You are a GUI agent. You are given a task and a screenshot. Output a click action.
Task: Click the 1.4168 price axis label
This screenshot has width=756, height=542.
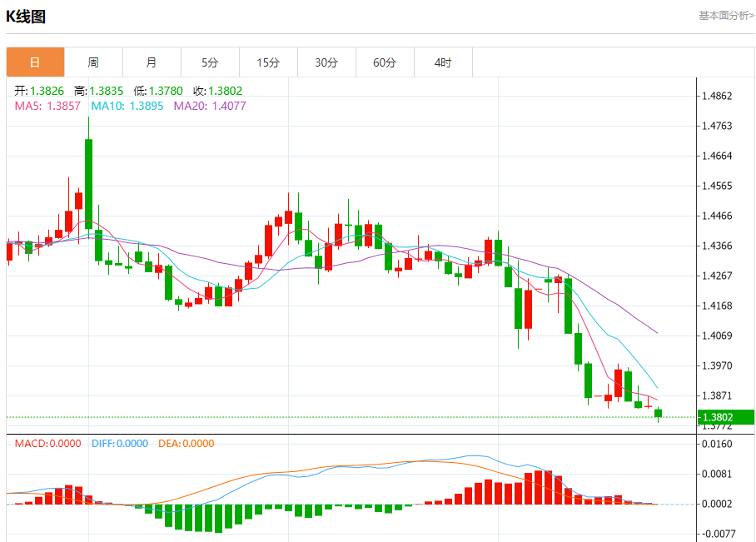(717, 306)
